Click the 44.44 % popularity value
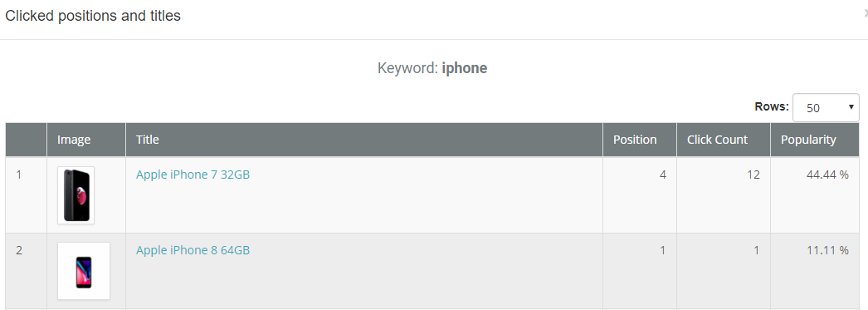Screen dimensions: 868x310 point(827,175)
